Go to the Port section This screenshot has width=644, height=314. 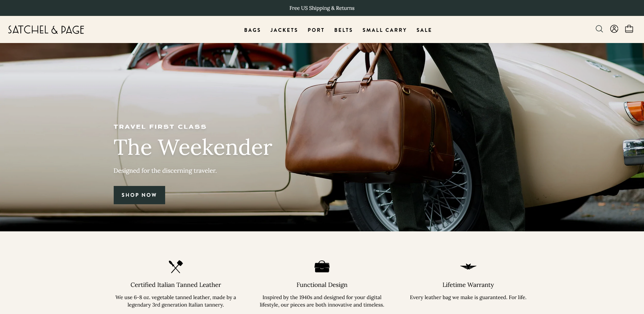pyautogui.click(x=316, y=30)
